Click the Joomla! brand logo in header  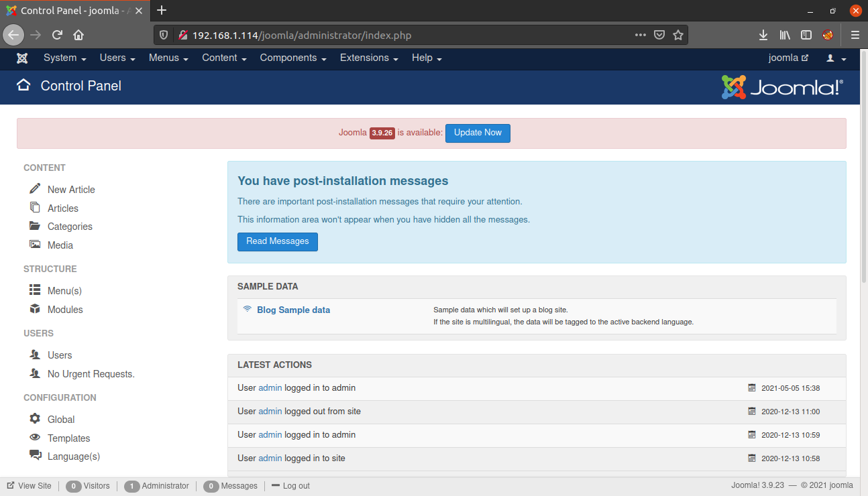point(782,86)
